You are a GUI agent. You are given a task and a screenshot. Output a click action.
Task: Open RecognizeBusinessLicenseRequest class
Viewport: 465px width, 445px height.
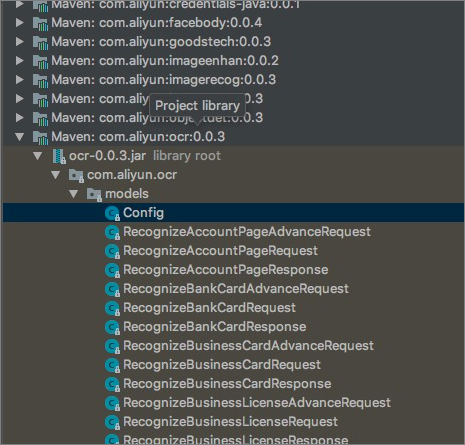tap(231, 422)
